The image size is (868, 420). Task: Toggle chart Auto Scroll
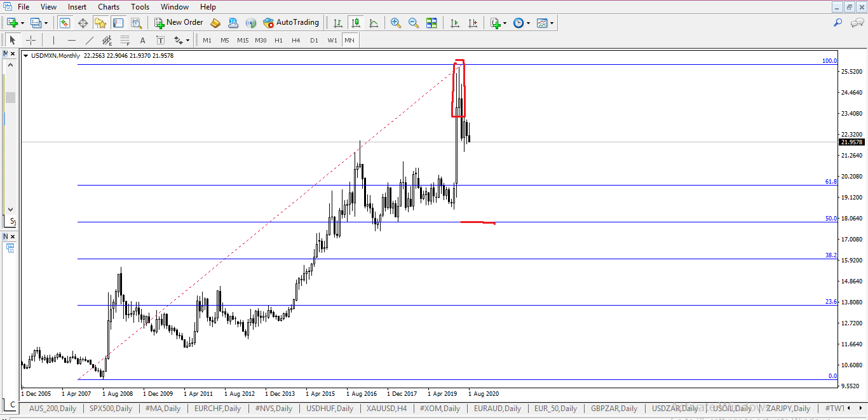tap(454, 23)
